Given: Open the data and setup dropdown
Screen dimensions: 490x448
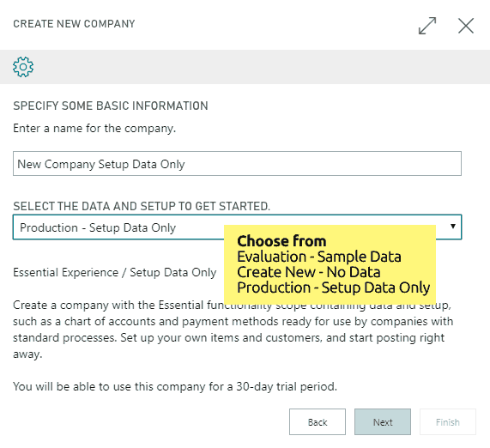Looking at the screenshot, I should [237, 227].
